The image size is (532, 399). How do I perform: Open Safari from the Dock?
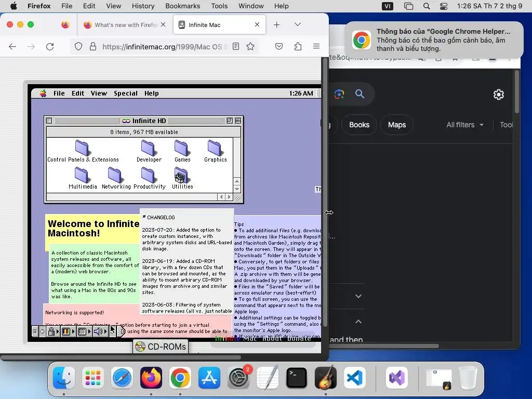tap(122, 378)
